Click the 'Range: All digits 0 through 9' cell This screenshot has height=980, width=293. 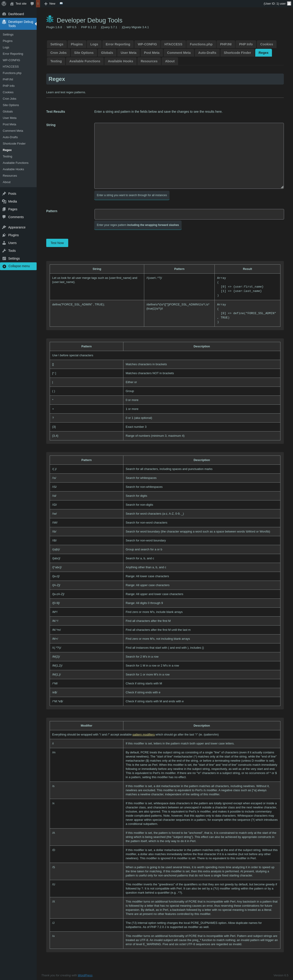[201, 603]
